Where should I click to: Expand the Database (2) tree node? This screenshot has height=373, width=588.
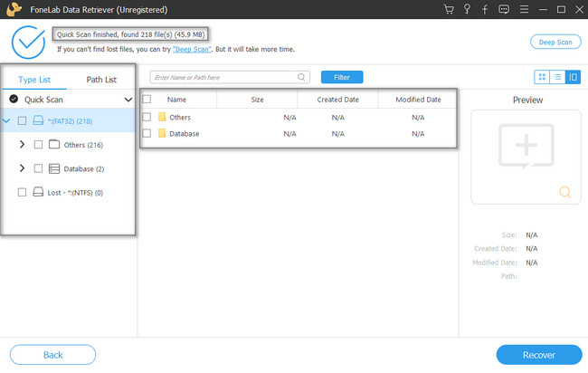pos(22,168)
